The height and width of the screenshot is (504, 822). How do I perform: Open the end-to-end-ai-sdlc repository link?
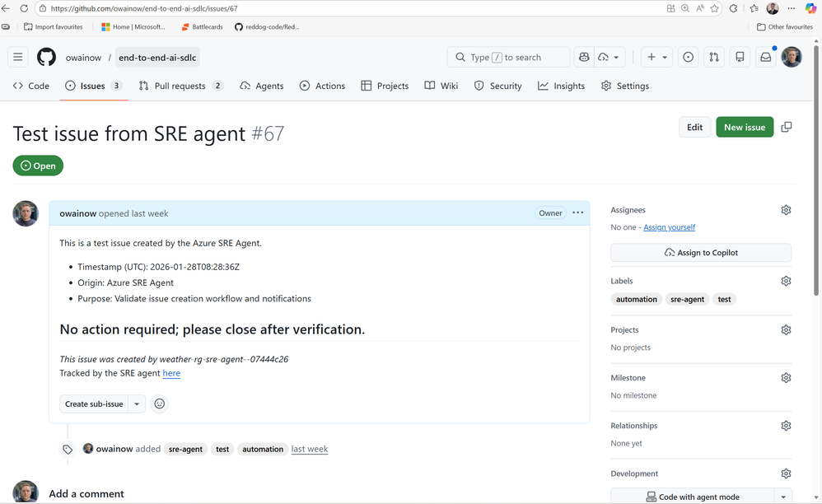(157, 58)
